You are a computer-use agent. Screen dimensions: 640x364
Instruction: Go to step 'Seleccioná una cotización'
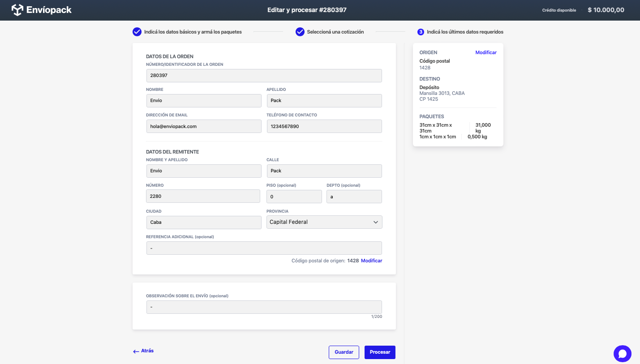pos(335,32)
